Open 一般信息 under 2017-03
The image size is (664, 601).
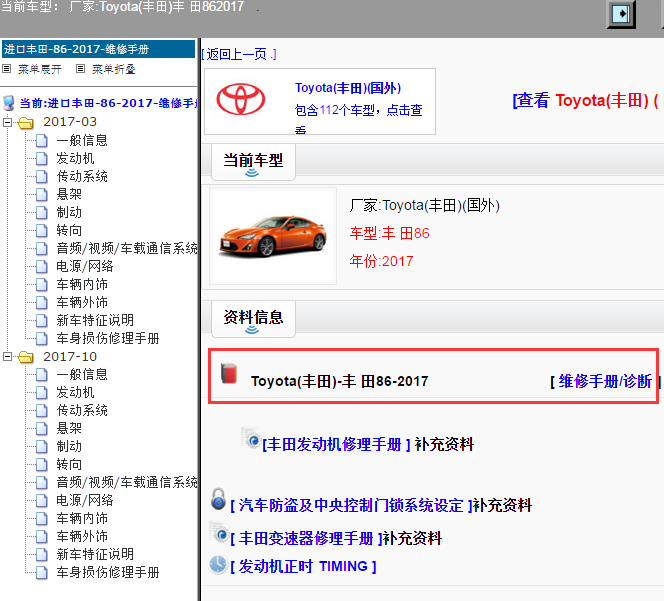point(82,140)
